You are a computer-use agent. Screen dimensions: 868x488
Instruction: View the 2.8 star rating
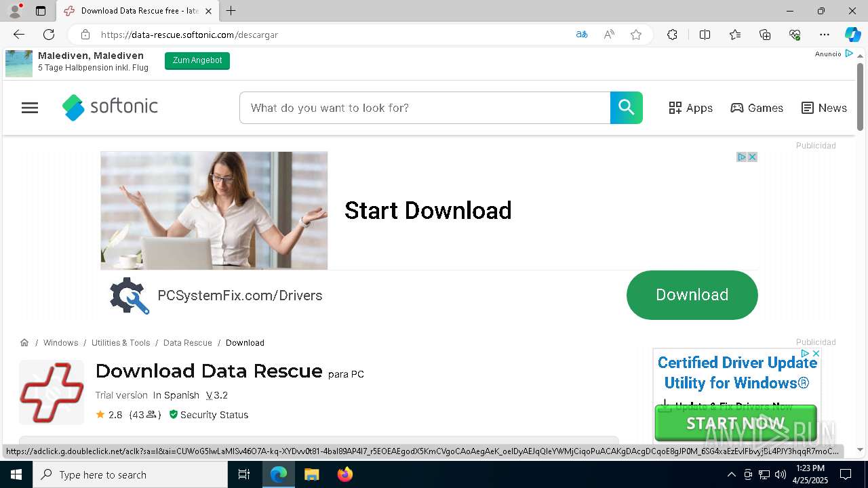tap(109, 415)
